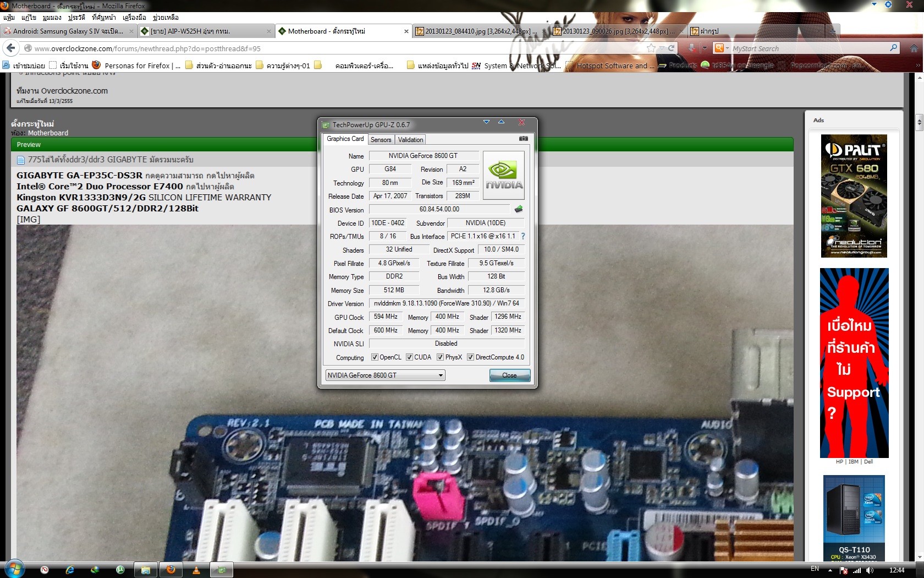Click the green Preview header bar
Viewport: 924px width, 578px height.
click(x=402, y=145)
